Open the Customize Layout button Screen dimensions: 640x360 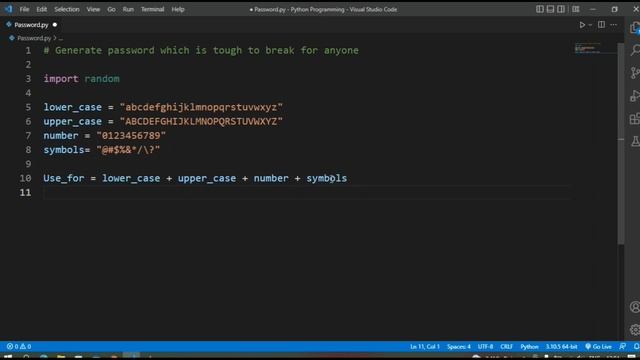point(576,9)
